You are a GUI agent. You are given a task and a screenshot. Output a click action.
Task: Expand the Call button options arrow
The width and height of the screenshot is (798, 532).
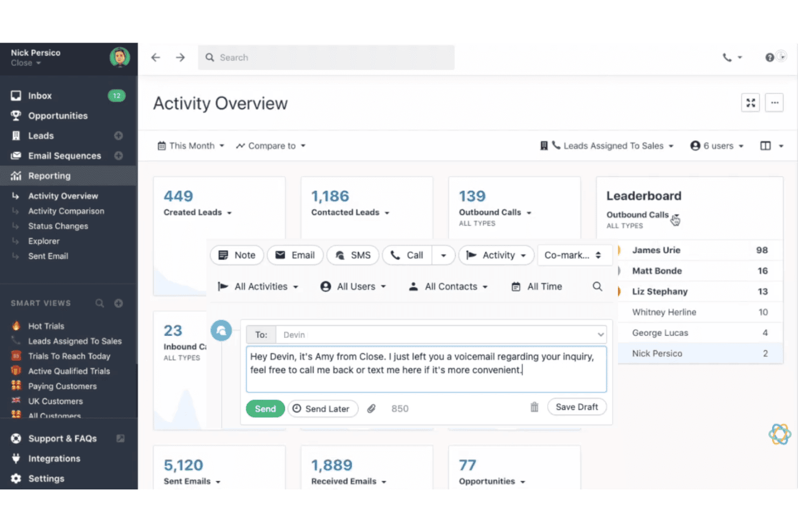pyautogui.click(x=444, y=255)
